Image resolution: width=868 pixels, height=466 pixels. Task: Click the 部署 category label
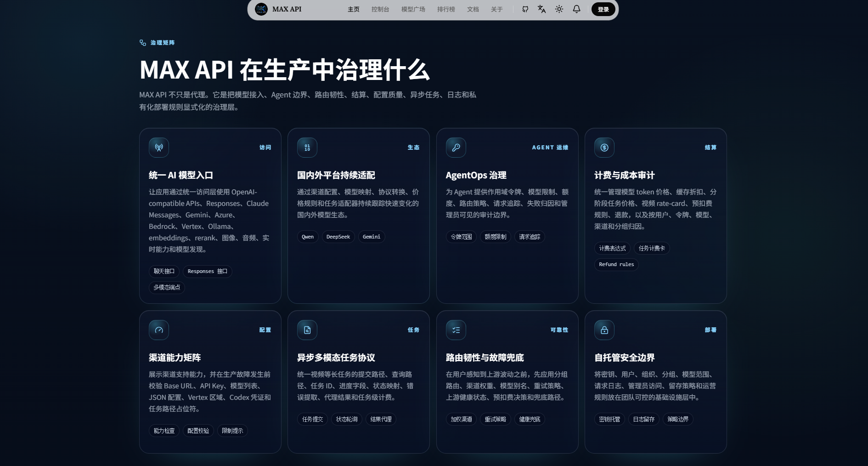[711, 330]
